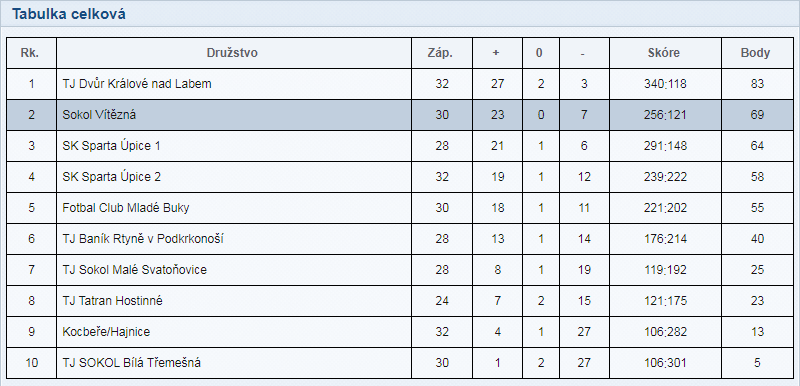Screen dimensions: 800x386
Task: Click TJ Sokol Malé Svatoňovice
Action: click(135, 270)
